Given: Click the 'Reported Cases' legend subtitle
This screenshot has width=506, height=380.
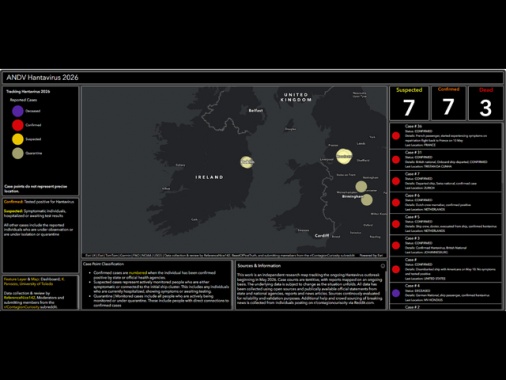Looking at the screenshot, I should click(x=23, y=100).
